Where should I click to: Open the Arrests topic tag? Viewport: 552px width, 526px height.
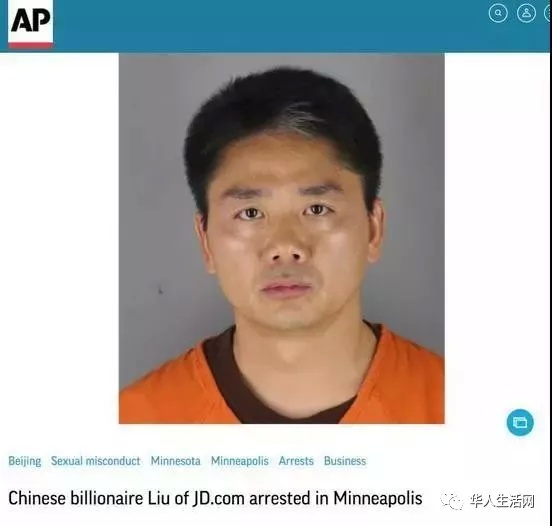click(x=296, y=461)
